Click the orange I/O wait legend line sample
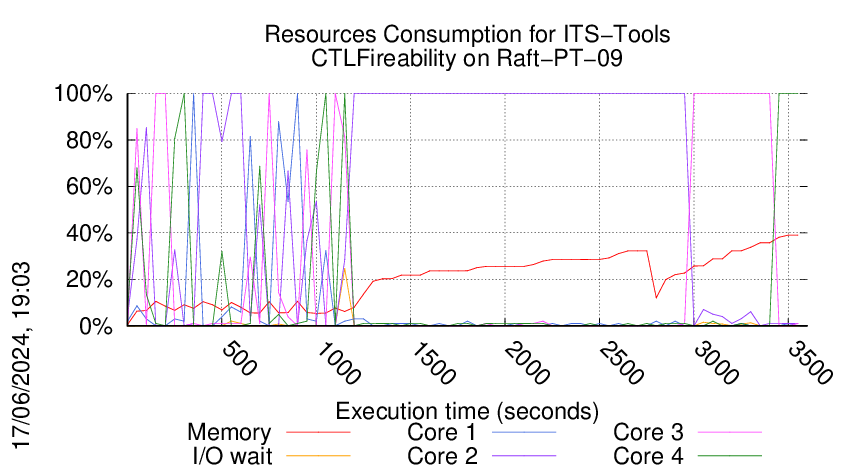Image resolution: width=850 pixels, height=475 pixels. (318, 456)
